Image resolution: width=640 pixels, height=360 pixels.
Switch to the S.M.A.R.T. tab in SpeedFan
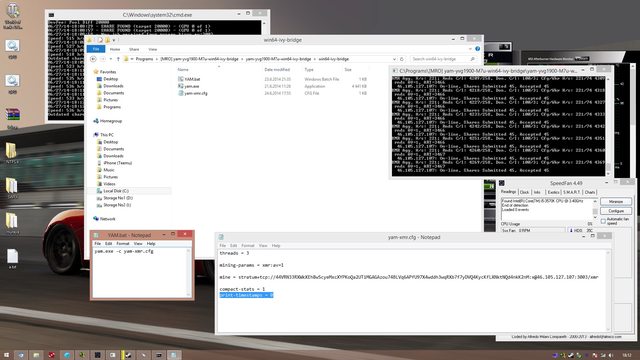tap(571, 192)
